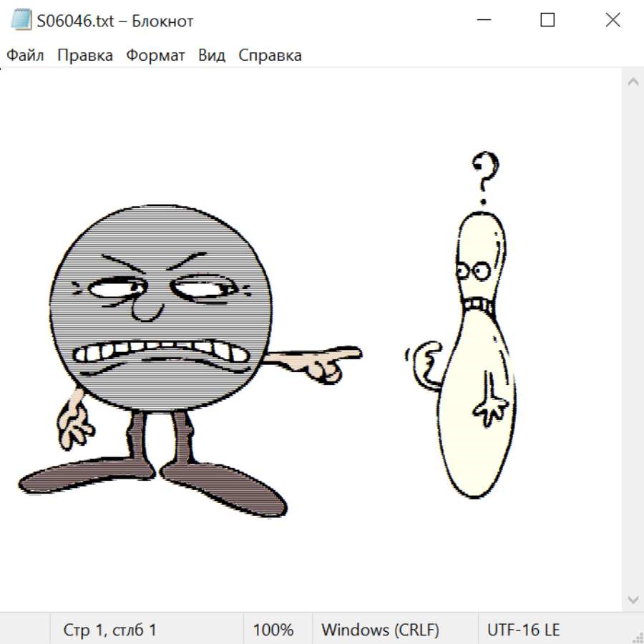Open the Формат menu
The width and height of the screenshot is (644, 644).
[x=155, y=55]
